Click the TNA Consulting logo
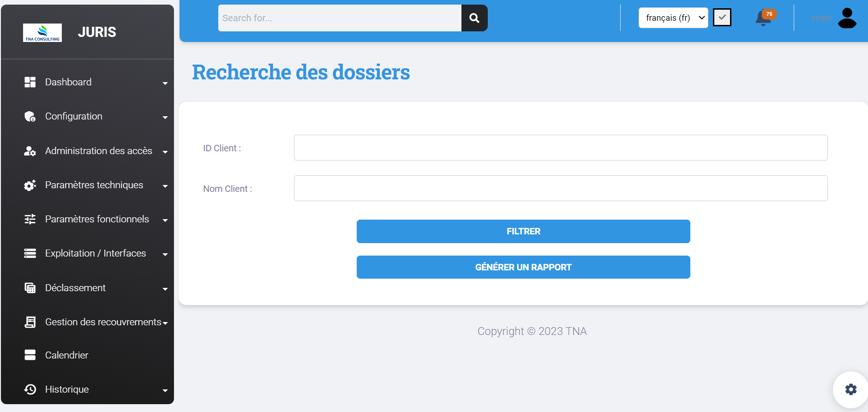This screenshot has width=868, height=412. (x=42, y=32)
